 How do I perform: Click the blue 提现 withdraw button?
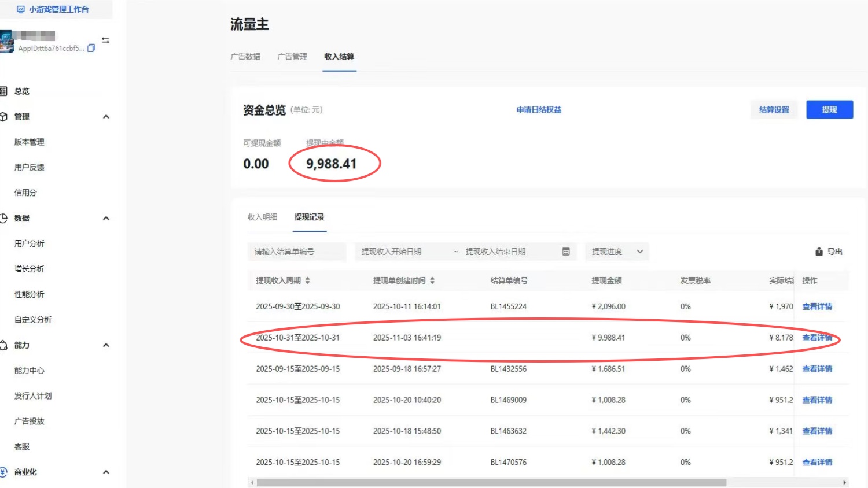coord(829,109)
